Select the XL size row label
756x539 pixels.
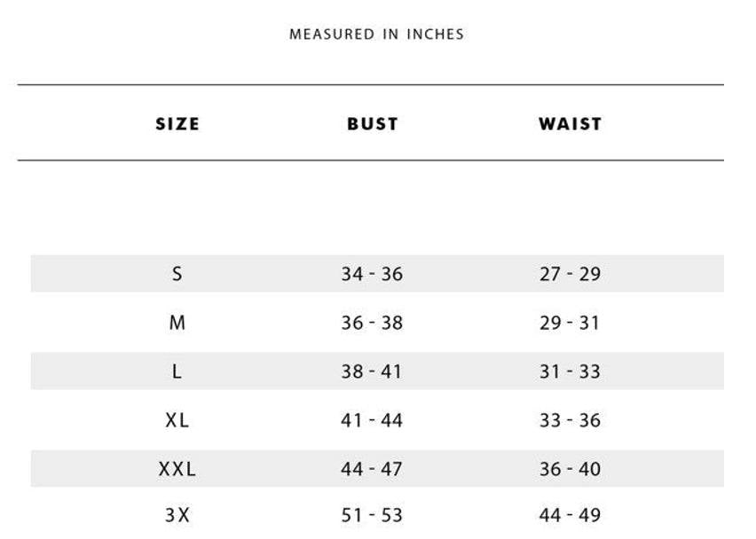pyautogui.click(x=177, y=420)
